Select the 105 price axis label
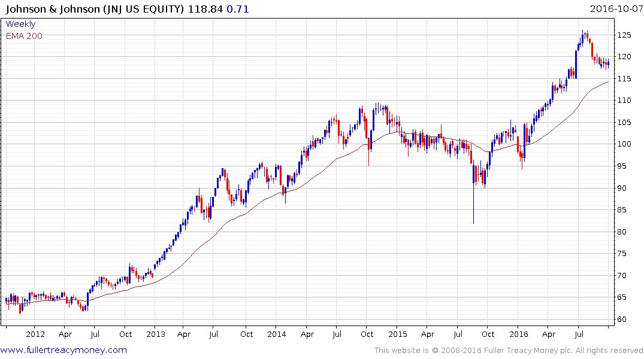 tap(624, 123)
